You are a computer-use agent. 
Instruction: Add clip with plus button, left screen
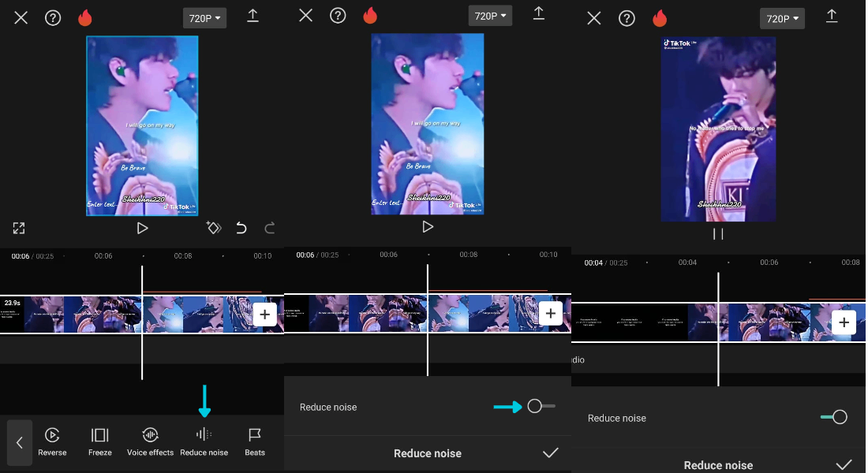click(x=264, y=315)
